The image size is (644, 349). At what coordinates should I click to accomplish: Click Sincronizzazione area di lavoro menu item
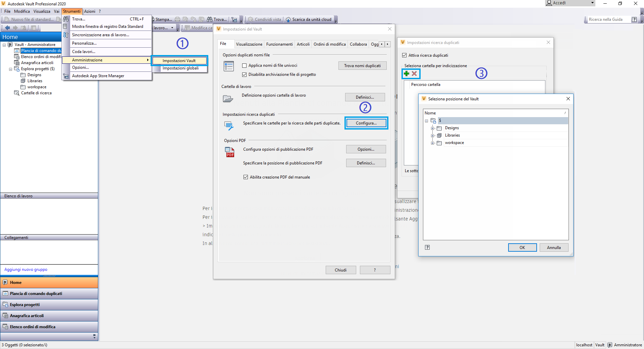(x=107, y=35)
